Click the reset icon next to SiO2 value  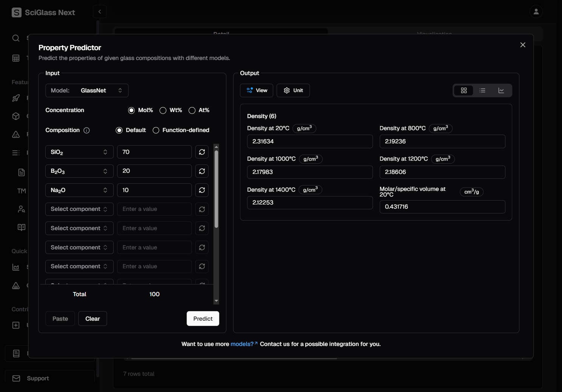(202, 152)
